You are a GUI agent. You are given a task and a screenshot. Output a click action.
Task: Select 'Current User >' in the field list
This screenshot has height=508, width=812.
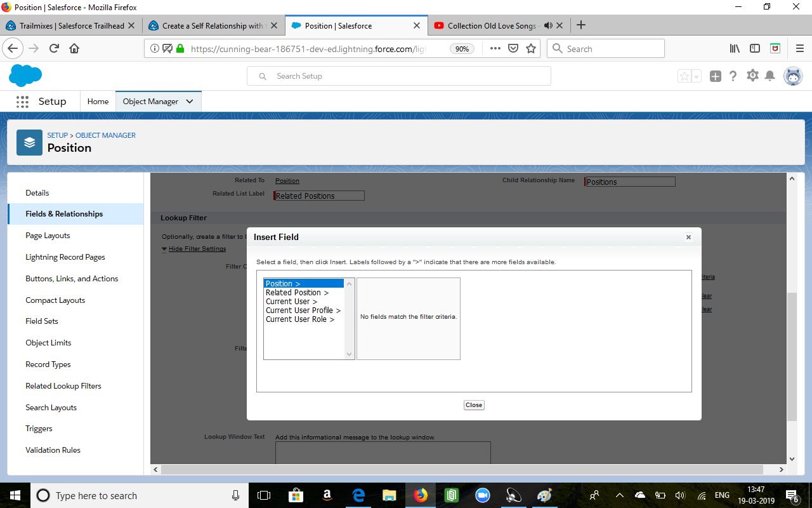click(x=304, y=302)
